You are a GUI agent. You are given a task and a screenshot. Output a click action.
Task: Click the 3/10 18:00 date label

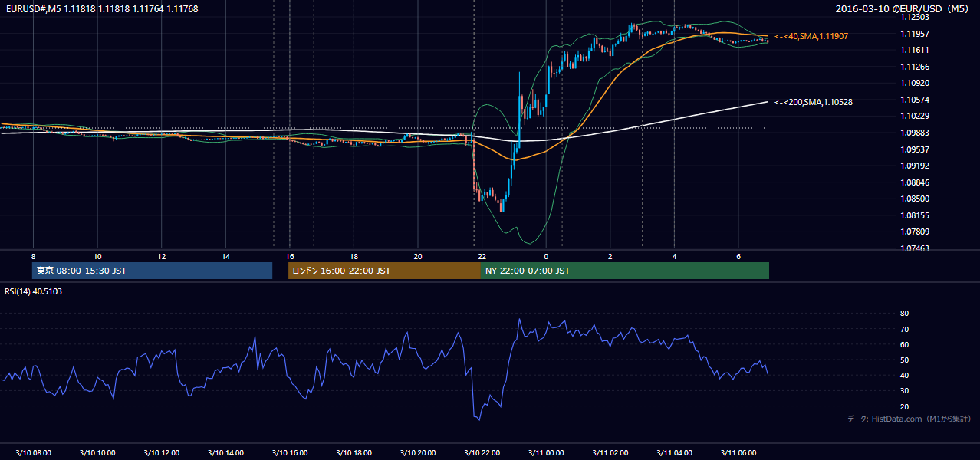coord(354,452)
